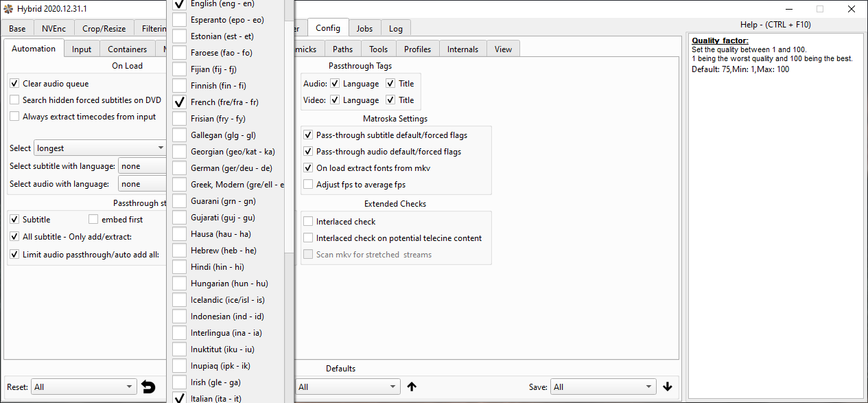This screenshot has width=868, height=403.
Task: Expand the Reset All dropdown
Action: tap(84, 387)
